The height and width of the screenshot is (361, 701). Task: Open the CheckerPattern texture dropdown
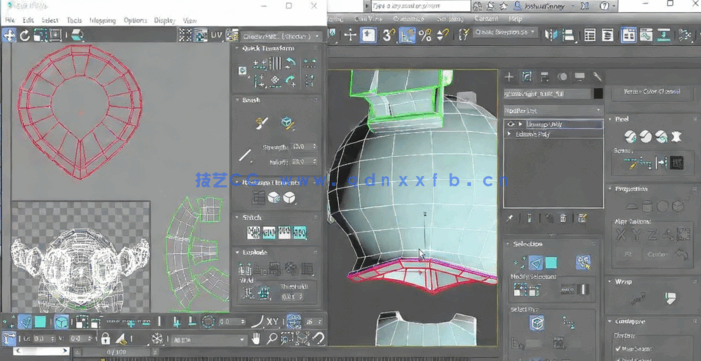(281, 36)
